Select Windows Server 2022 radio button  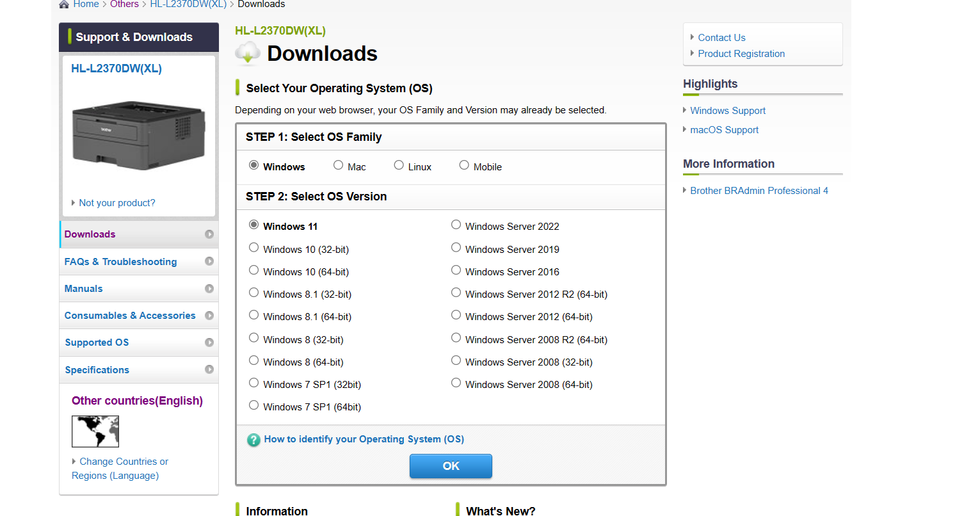(x=456, y=225)
